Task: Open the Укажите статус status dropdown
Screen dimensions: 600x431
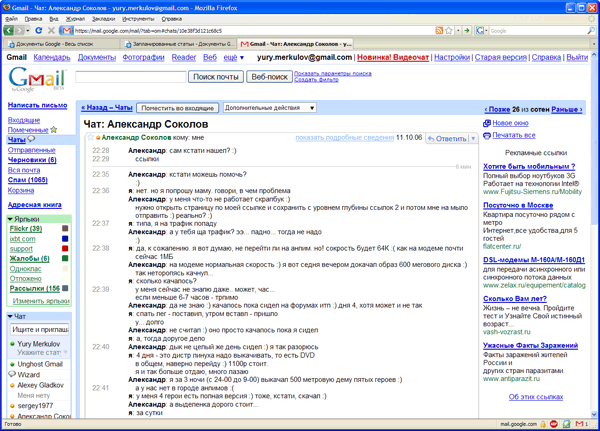Action: click(x=65, y=352)
